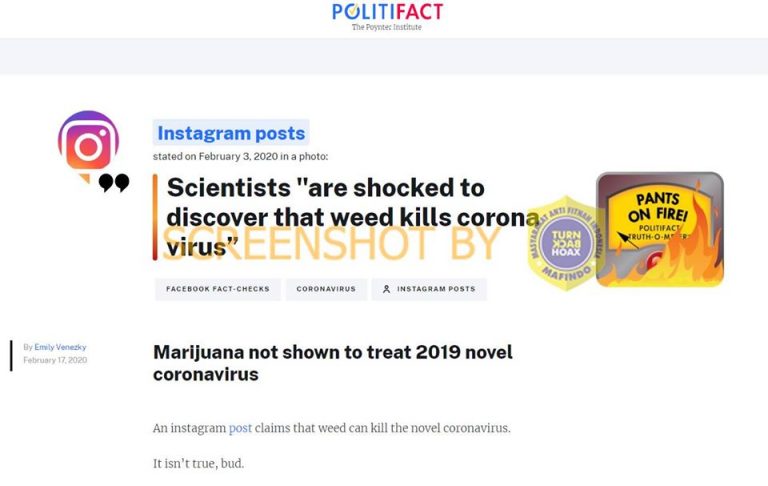The width and height of the screenshot is (768, 486).
Task: Select the Facebook Fact-Checks tag
Action: tap(218, 289)
